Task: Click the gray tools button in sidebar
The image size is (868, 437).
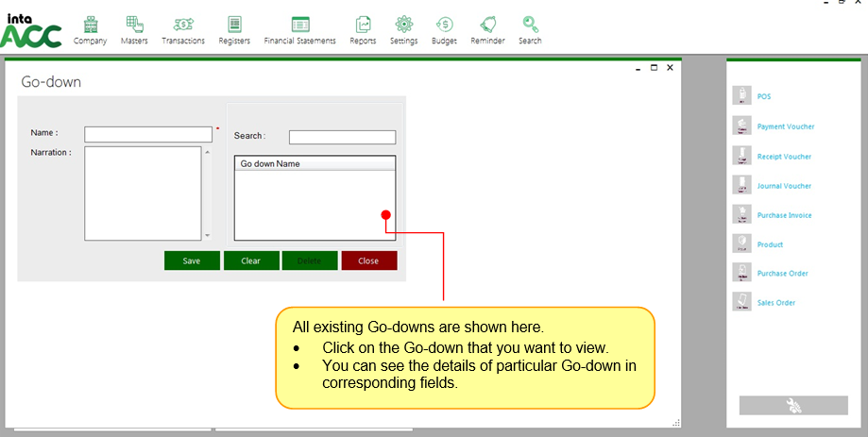Action: [x=793, y=405]
